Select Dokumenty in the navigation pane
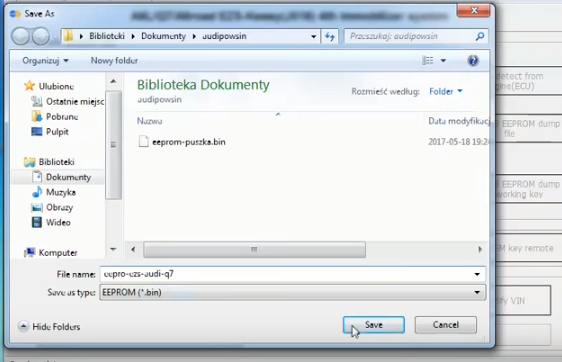The height and width of the screenshot is (362, 562). 68,177
